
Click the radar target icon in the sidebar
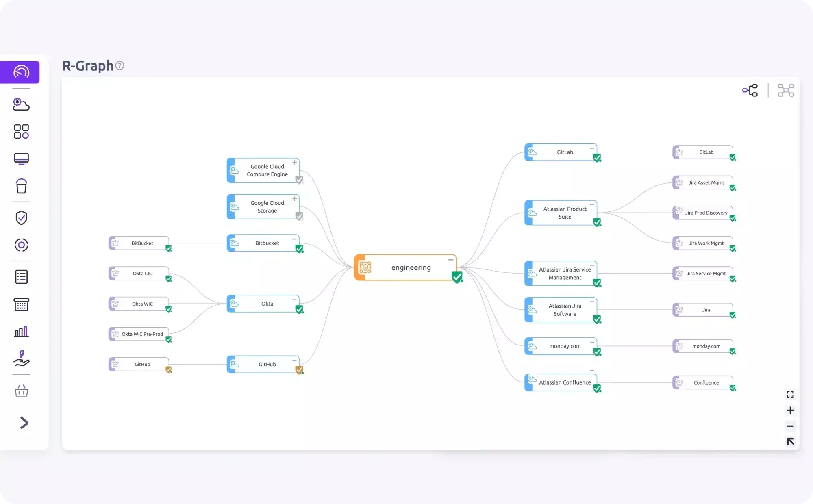pos(21,245)
